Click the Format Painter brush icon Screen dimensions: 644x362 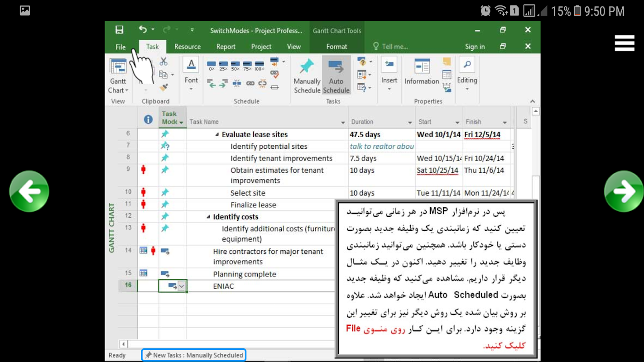tap(163, 87)
